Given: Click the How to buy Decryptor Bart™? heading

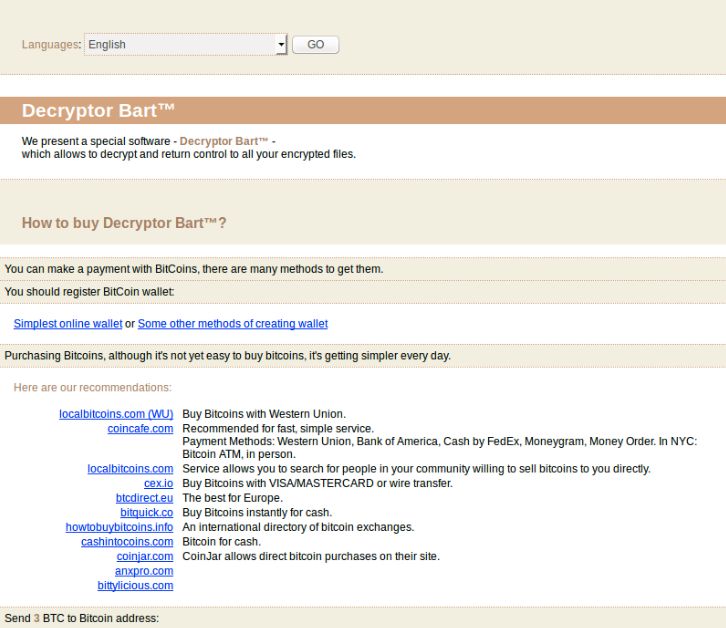Looking at the screenshot, I should [x=124, y=223].
